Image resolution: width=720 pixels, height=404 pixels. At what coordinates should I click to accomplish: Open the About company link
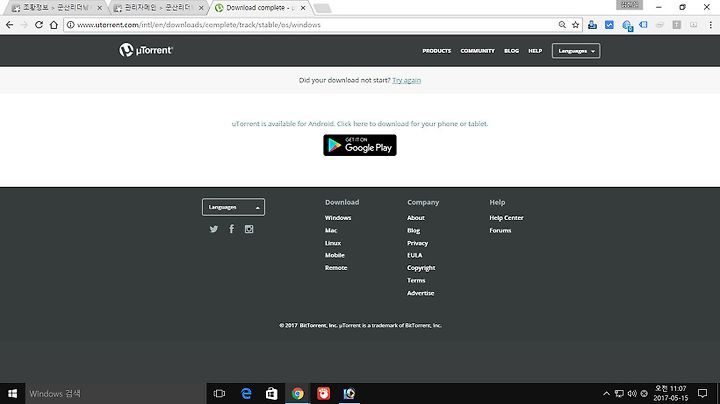[416, 218]
